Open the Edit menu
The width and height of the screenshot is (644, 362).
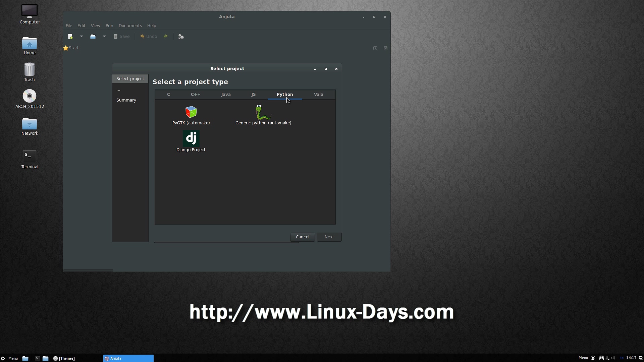[81, 26]
